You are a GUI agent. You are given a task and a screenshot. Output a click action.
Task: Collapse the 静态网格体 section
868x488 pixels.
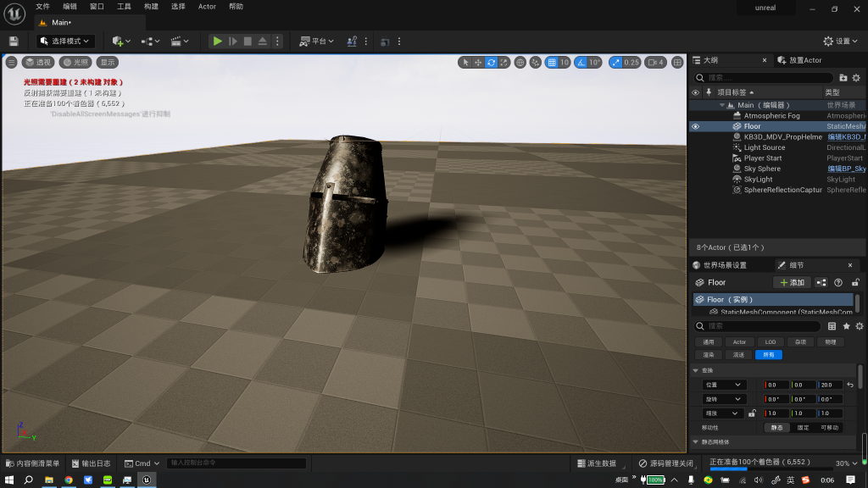696,442
